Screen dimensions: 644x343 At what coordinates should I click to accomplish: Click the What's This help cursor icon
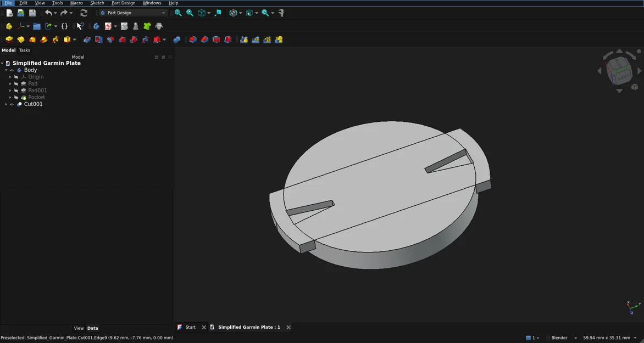coord(80,26)
